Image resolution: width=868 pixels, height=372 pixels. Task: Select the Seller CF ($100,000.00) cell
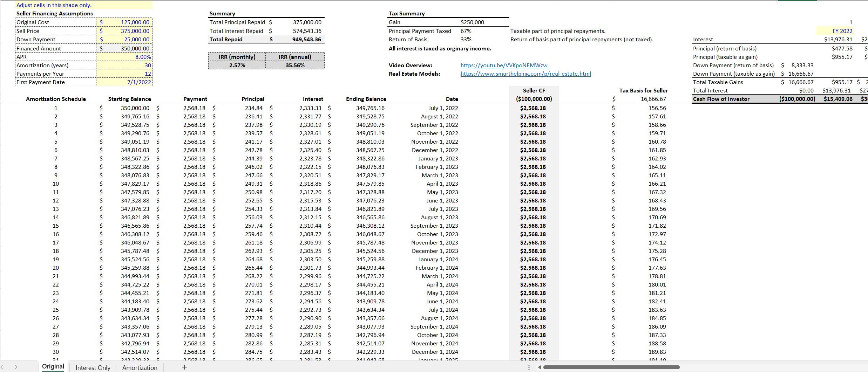534,99
